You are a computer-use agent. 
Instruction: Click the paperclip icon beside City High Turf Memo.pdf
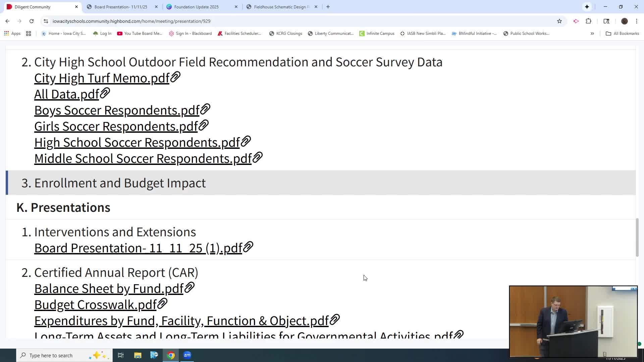tap(175, 77)
